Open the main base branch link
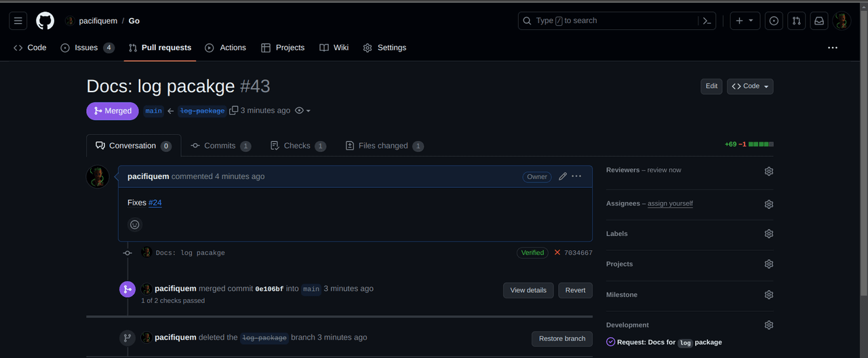This screenshot has width=868, height=358. (154, 111)
